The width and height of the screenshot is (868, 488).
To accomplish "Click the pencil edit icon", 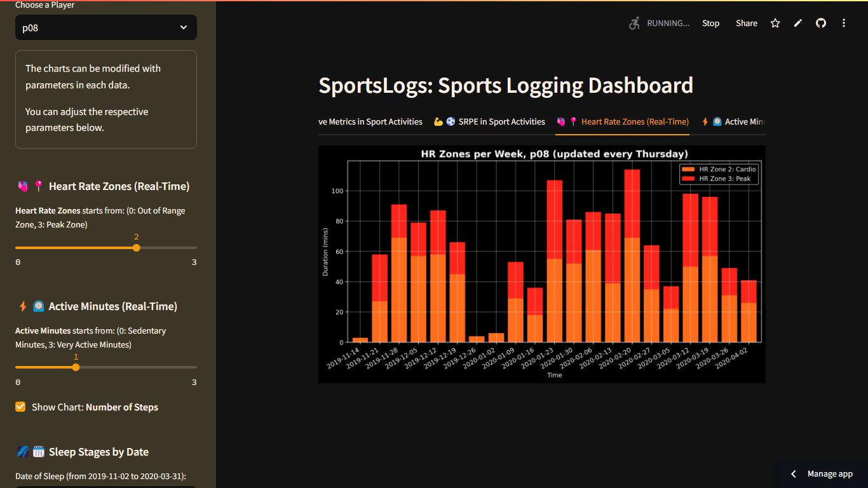I will point(798,23).
